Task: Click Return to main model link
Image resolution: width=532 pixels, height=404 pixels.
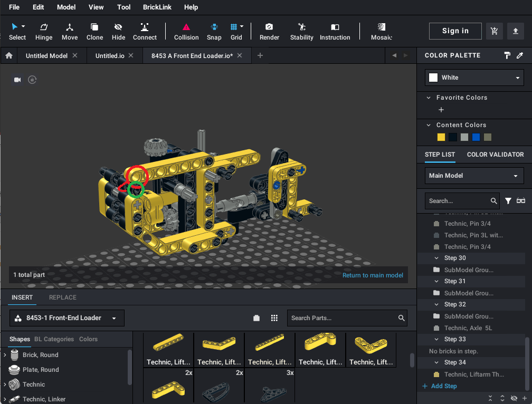Action: (373, 275)
